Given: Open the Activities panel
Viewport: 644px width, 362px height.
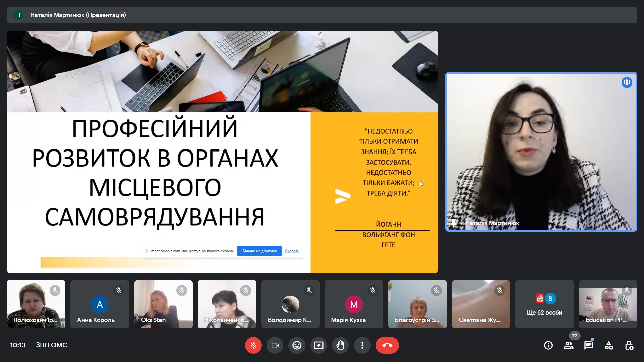Looking at the screenshot, I should (x=609, y=345).
